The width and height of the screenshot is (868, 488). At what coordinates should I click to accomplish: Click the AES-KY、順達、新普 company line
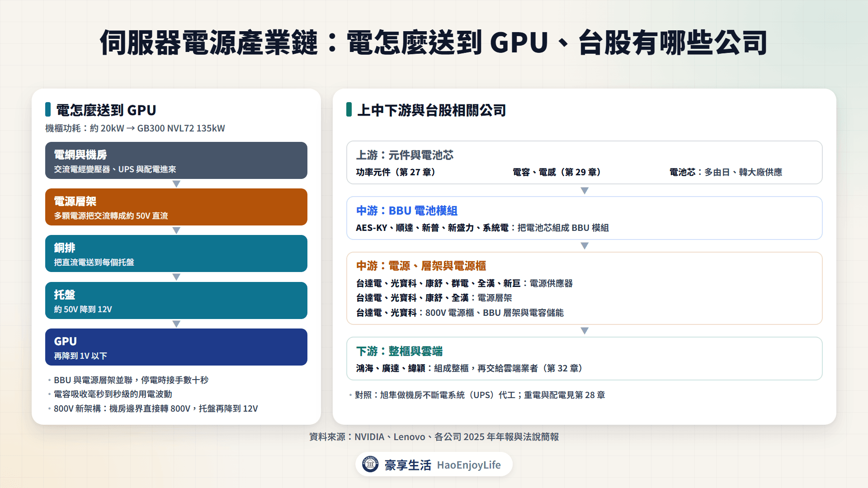[482, 228]
